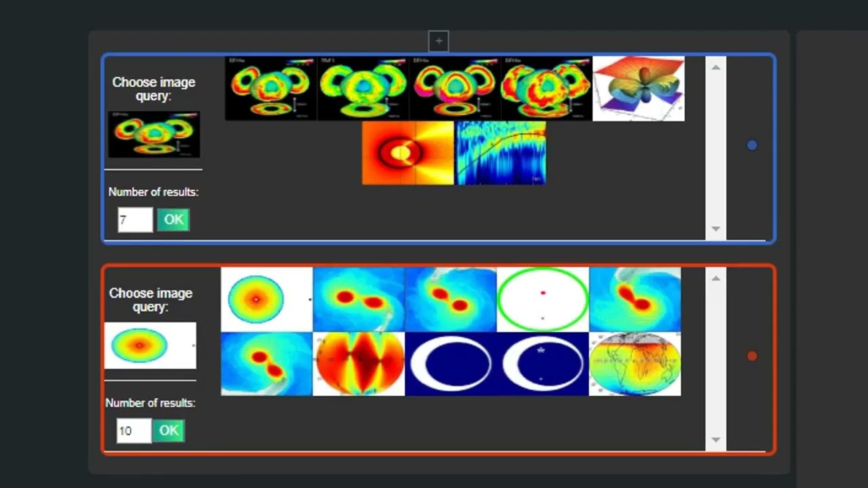Open the second result with two side-by-side red blobs
868x488 pixels.
(x=359, y=300)
